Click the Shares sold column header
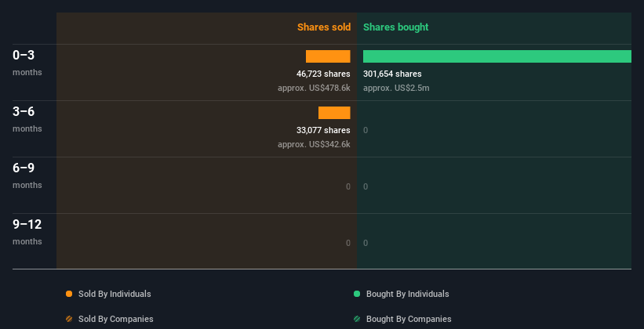 pyautogui.click(x=323, y=27)
